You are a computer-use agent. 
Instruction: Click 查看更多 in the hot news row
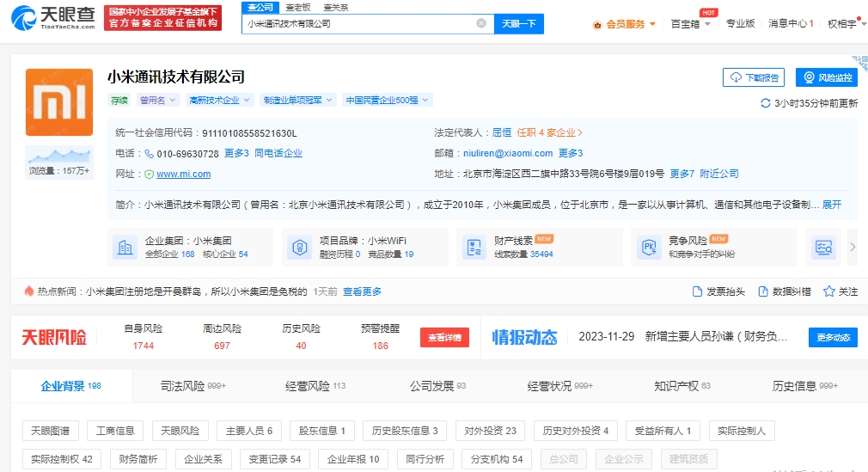pyautogui.click(x=362, y=291)
